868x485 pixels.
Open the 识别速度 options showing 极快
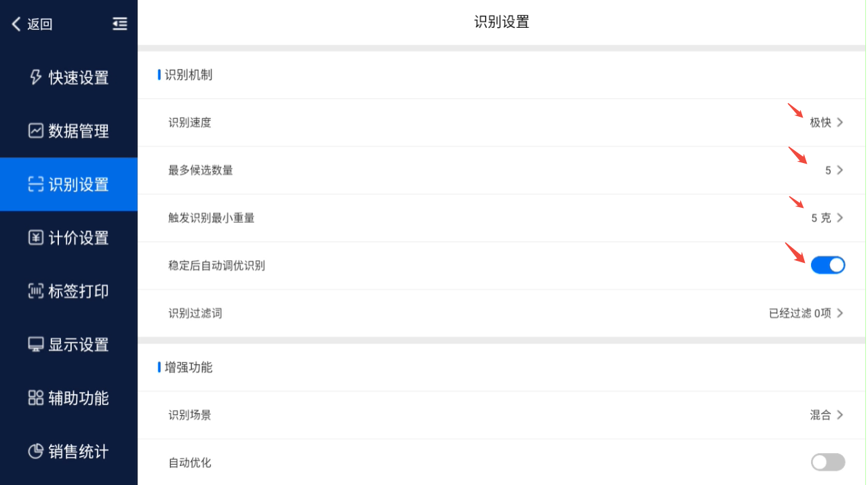[826, 123]
